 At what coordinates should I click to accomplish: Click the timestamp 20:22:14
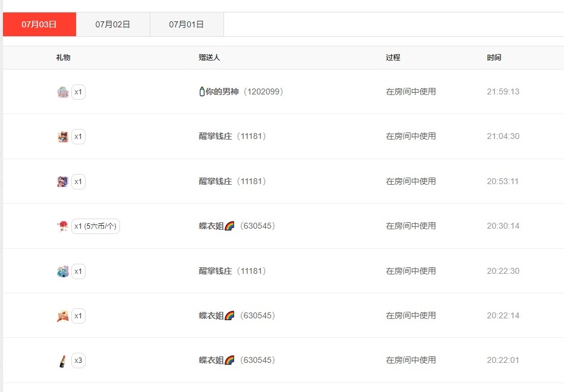tap(503, 315)
